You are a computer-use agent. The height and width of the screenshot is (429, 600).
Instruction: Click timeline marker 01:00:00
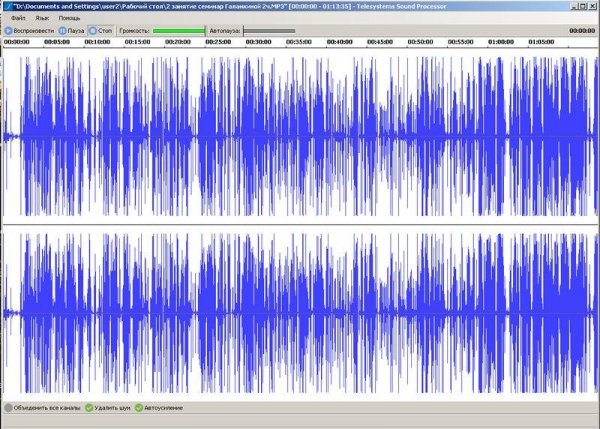(501, 42)
